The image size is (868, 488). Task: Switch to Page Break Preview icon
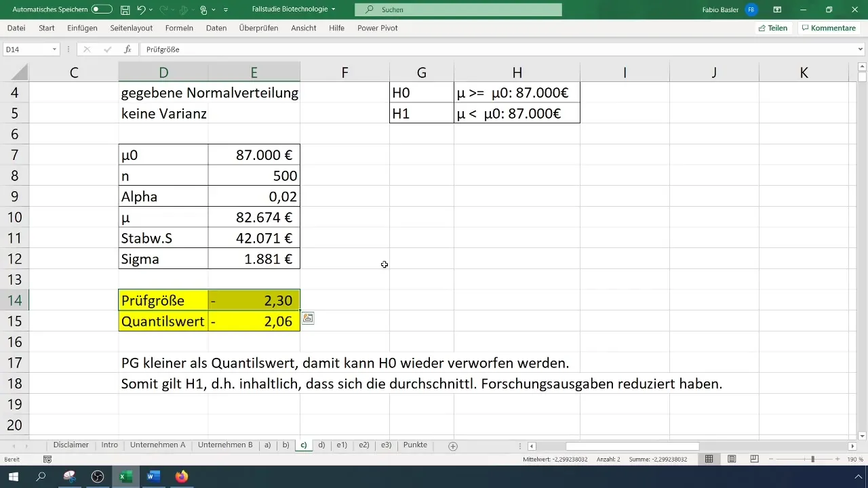click(x=754, y=460)
